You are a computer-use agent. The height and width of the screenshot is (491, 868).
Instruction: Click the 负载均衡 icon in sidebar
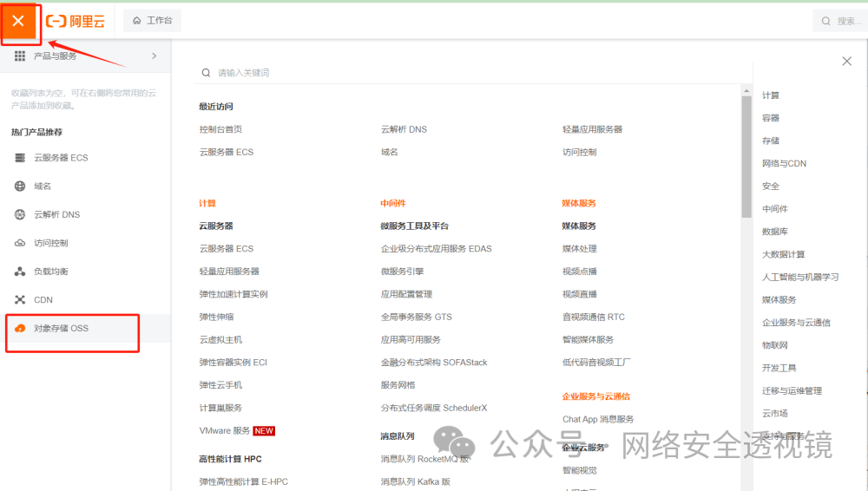point(20,272)
